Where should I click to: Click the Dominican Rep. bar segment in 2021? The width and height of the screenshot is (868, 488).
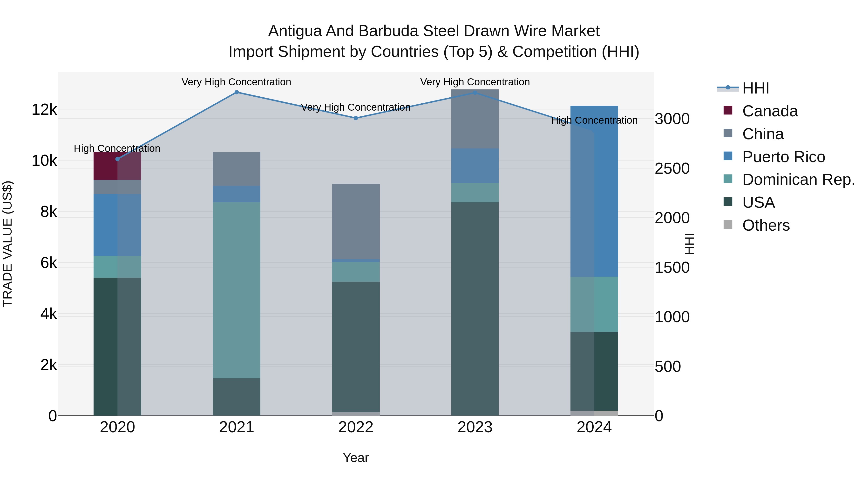click(237, 290)
